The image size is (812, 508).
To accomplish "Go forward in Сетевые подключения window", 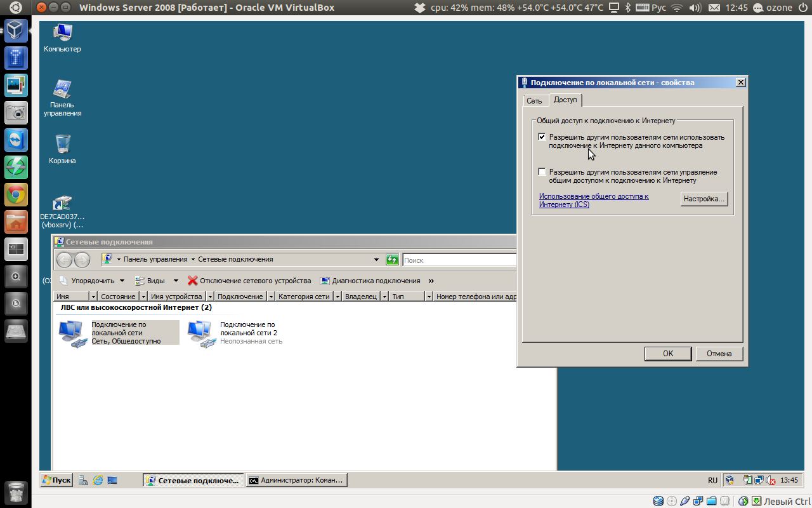I will [82, 260].
